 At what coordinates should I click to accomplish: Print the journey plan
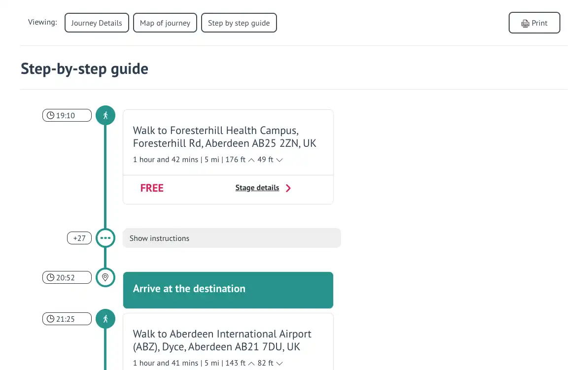(x=534, y=23)
